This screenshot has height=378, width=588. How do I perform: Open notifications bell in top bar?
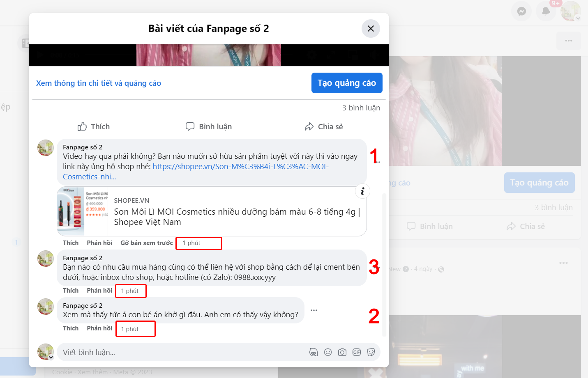546,11
